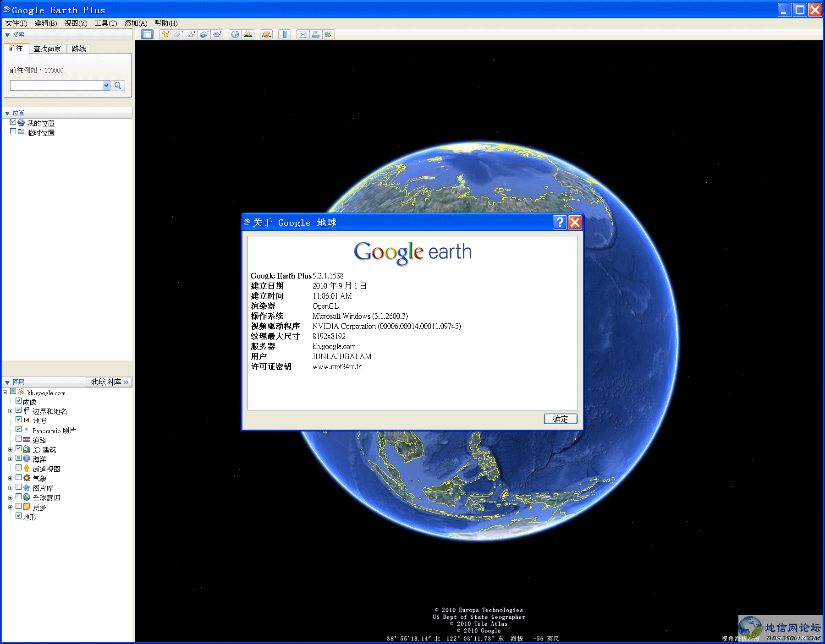The height and width of the screenshot is (644, 825).
Task: Click the 海洋 ocean globe icon
Action: tap(27, 458)
